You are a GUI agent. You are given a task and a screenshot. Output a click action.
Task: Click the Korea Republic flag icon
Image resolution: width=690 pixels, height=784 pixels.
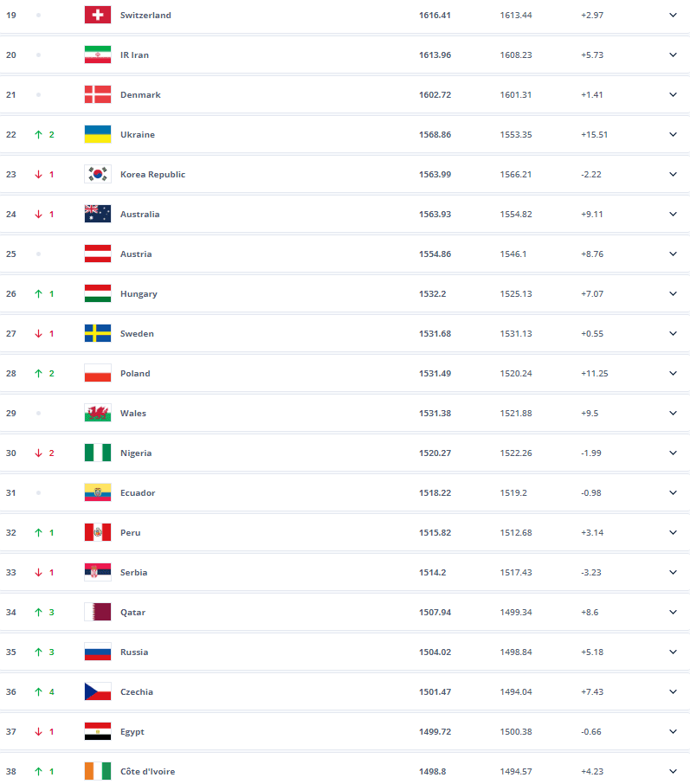(x=97, y=174)
